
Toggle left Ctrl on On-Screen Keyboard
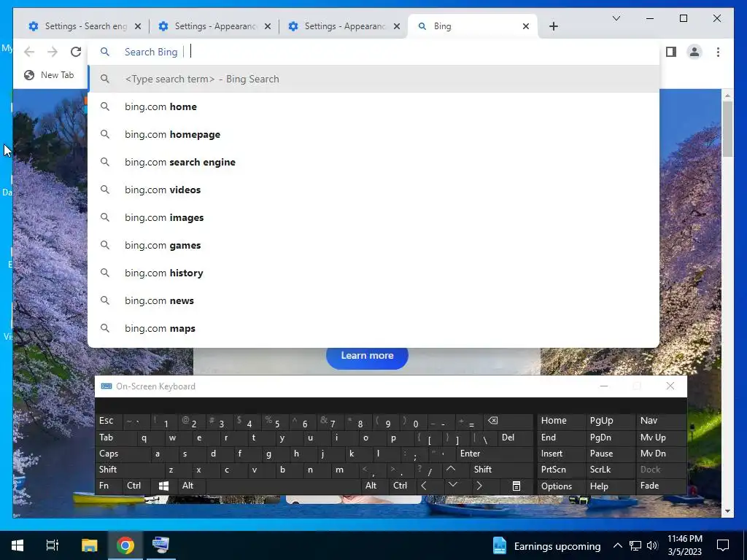coord(136,486)
